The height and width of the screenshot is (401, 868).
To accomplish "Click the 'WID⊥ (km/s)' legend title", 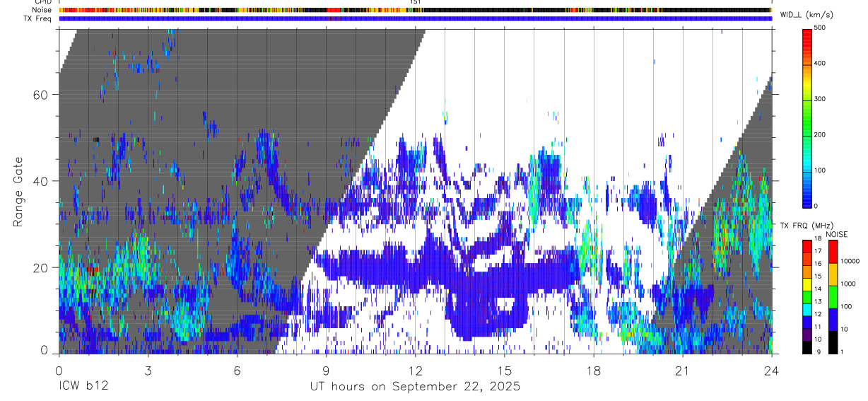I will tap(809, 14).
